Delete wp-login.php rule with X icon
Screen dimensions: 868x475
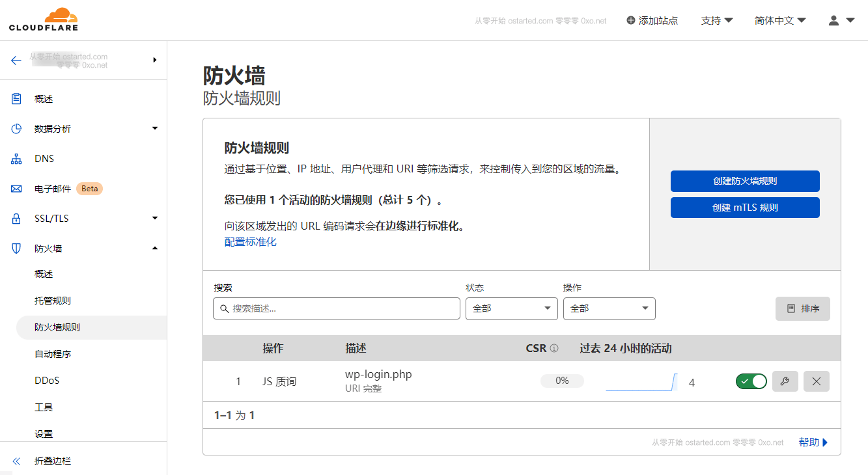pyautogui.click(x=817, y=381)
